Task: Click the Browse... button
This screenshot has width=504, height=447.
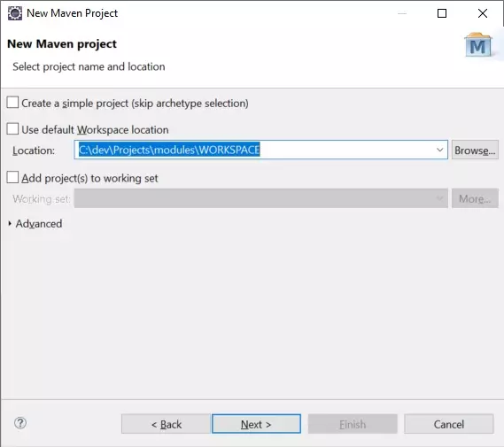Action: point(475,150)
